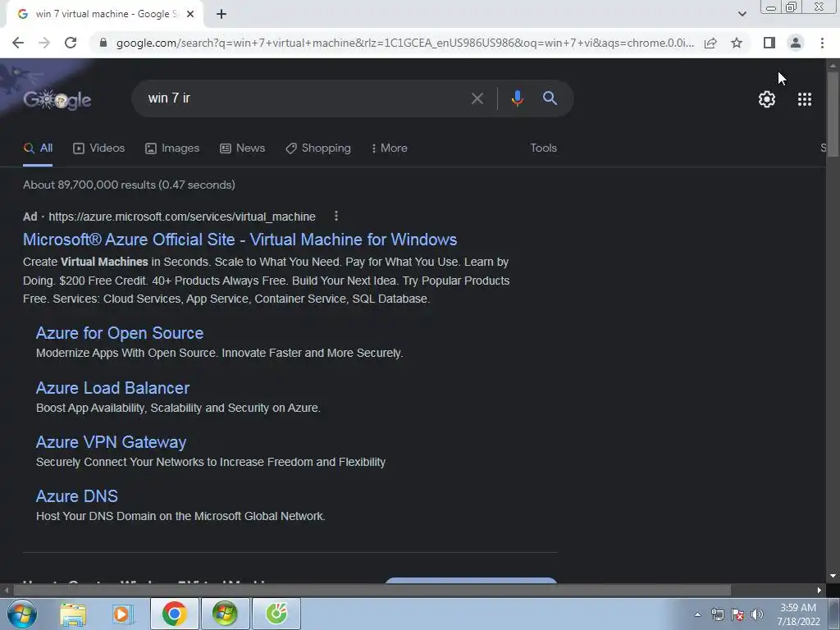This screenshot has height=630, width=840.
Task: Share this page using the share icon
Action: point(710,43)
